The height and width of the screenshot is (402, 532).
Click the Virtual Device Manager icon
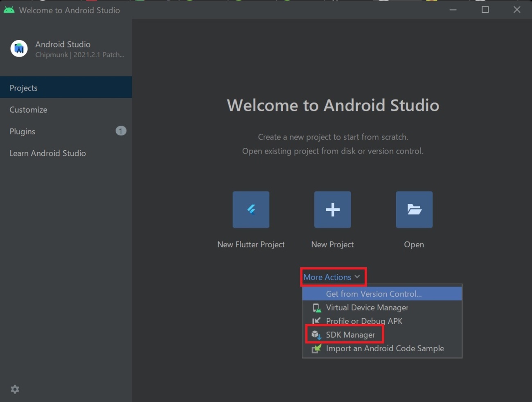tap(316, 308)
